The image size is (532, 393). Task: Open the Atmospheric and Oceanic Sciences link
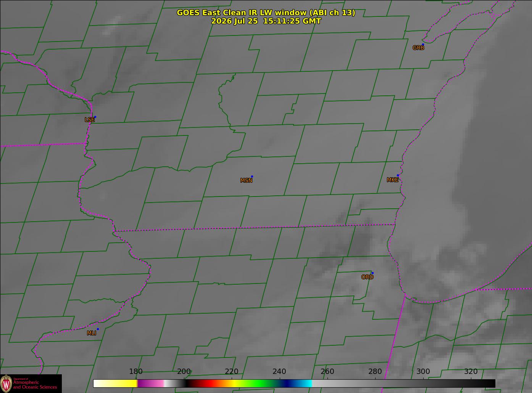click(x=35, y=385)
